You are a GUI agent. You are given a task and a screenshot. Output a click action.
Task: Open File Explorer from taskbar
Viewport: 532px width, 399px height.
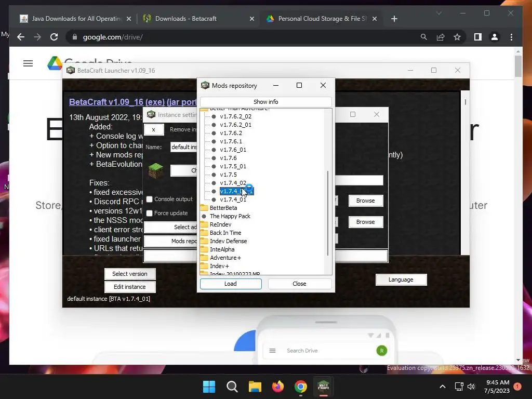tap(255, 387)
